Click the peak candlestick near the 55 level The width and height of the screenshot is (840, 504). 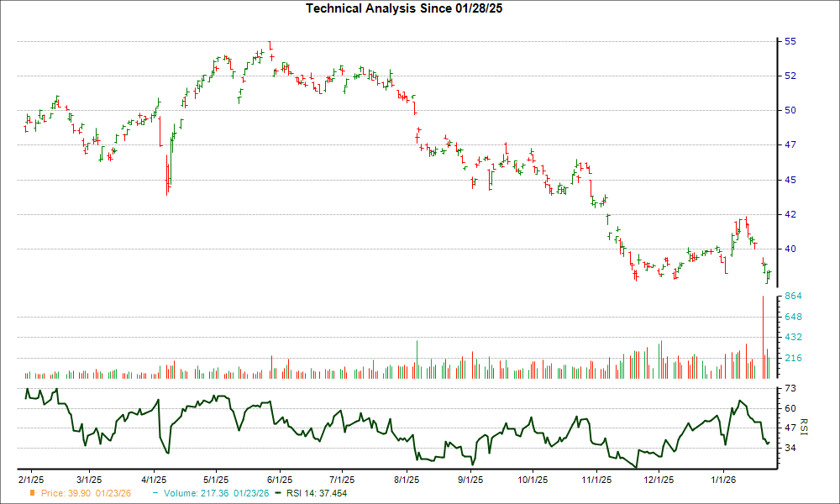pos(270,46)
